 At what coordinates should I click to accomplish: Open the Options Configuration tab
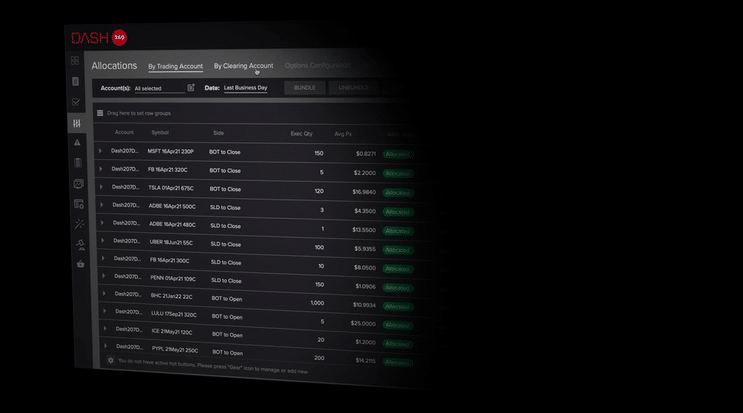click(x=317, y=66)
